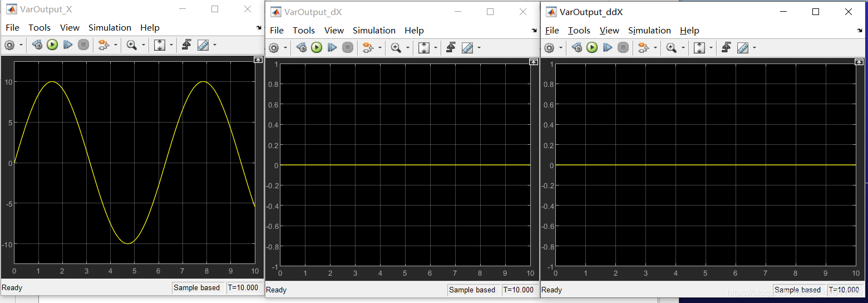
Task: Open Configuration Properties gear in VarOutput_ddX
Action: 549,48
